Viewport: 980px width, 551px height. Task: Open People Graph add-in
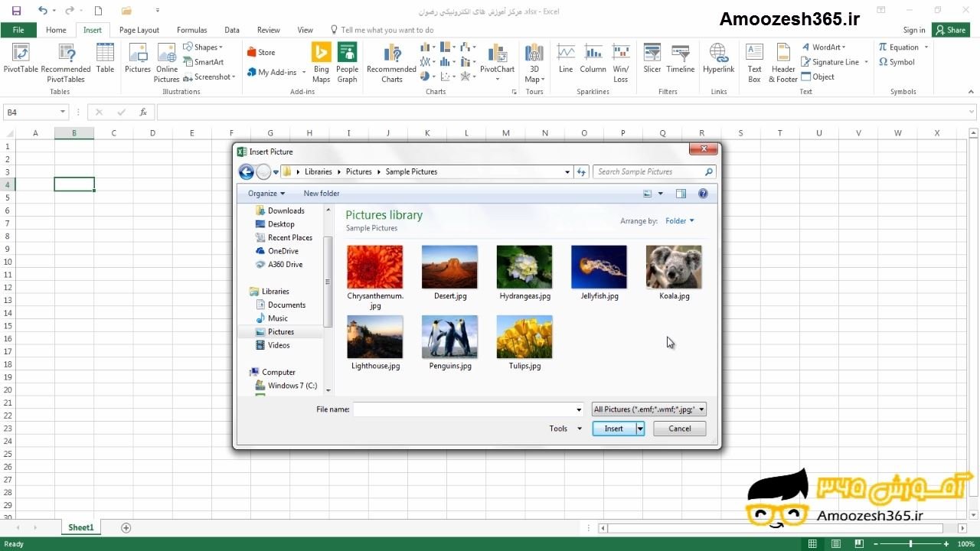point(347,61)
